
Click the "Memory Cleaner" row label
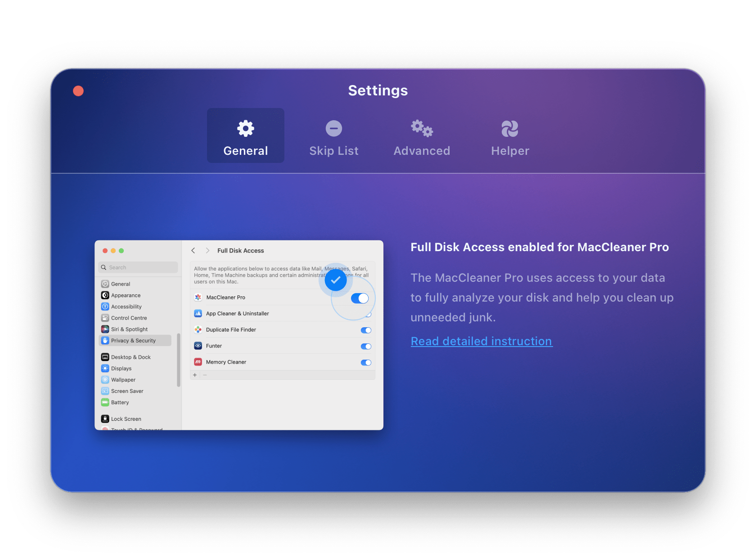pyautogui.click(x=226, y=362)
